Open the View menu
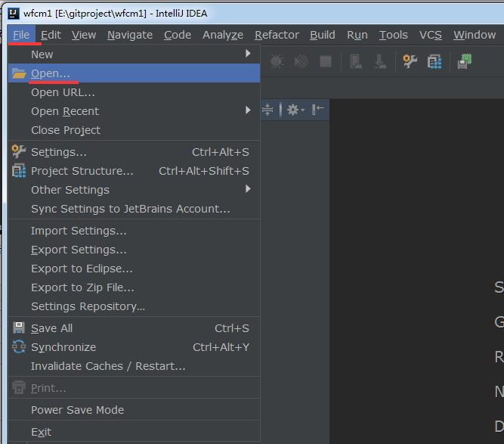 84,35
